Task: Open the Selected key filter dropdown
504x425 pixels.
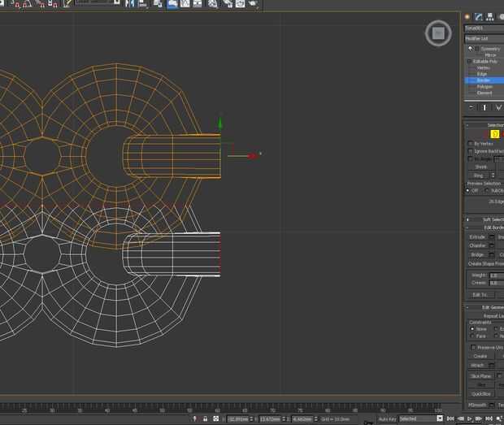Action: tap(420, 418)
